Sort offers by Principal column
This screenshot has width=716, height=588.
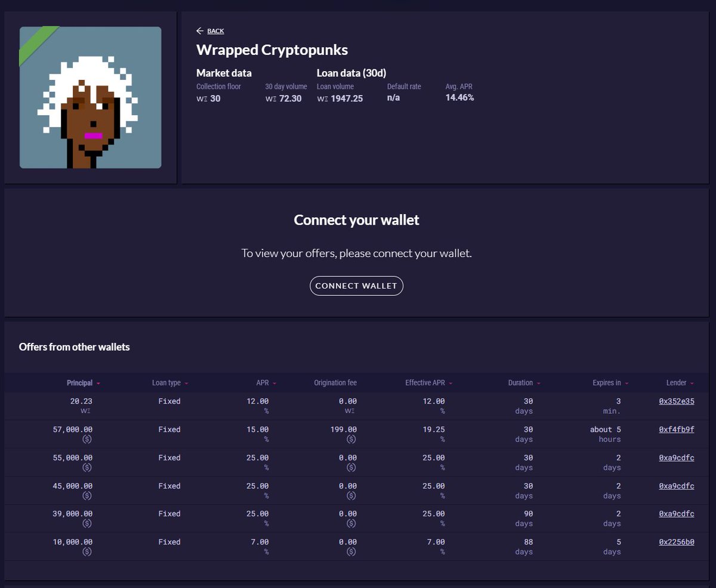pos(84,383)
